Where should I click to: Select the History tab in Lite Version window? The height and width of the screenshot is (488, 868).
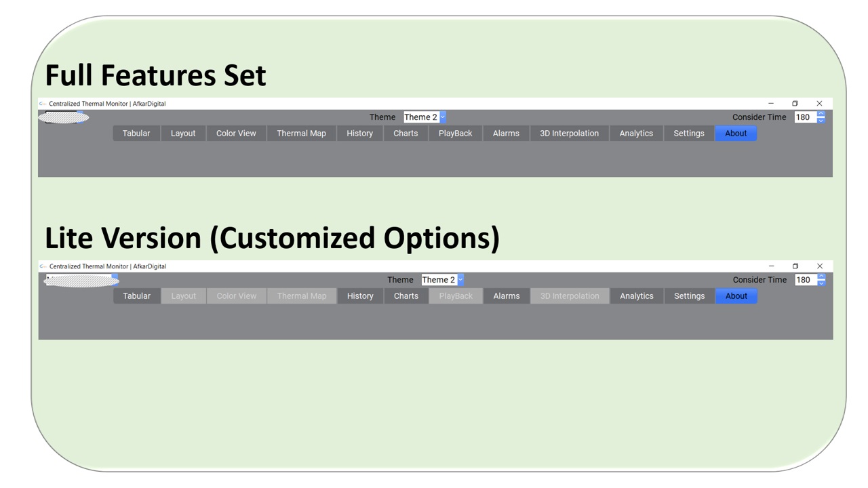coord(360,296)
